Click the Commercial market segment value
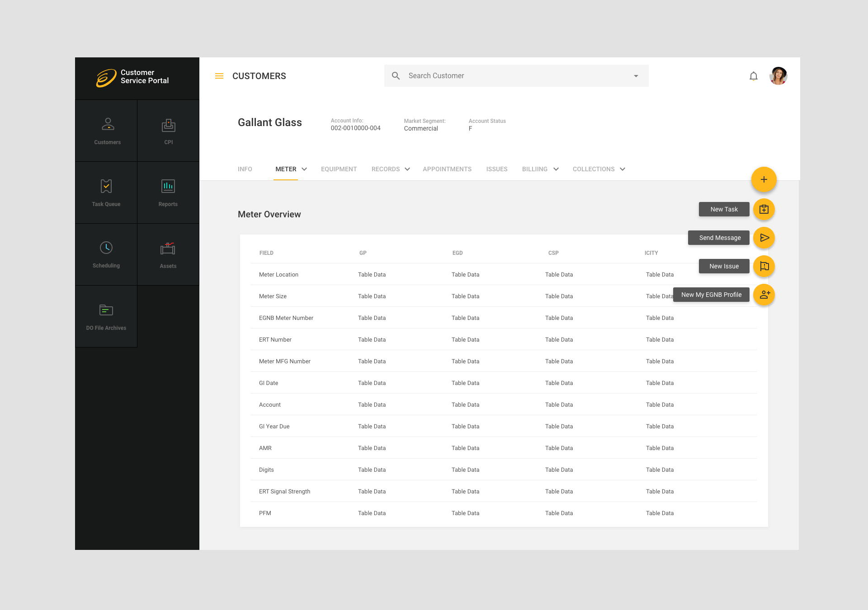The image size is (868, 610). 421,128
